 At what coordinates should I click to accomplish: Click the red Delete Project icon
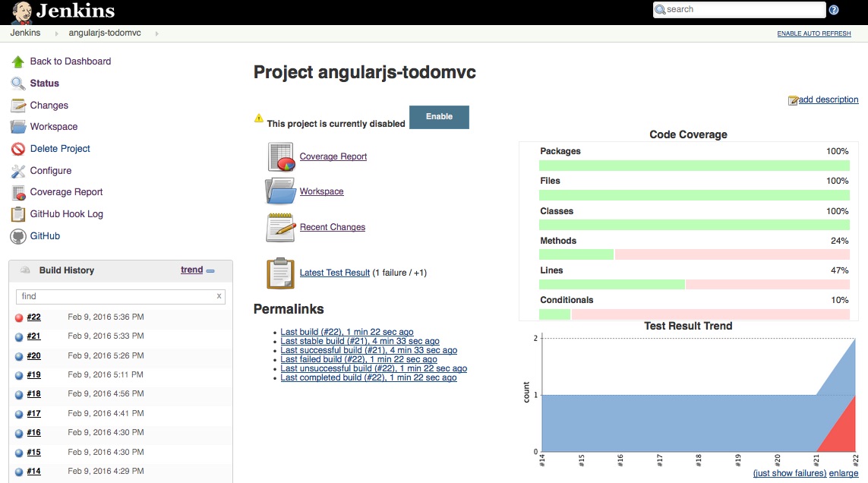pos(17,149)
